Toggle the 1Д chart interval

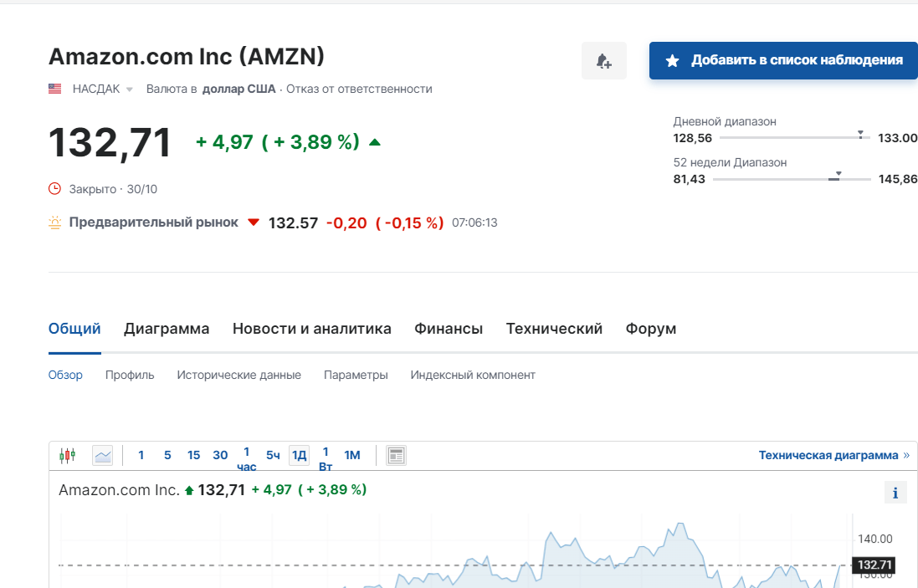(x=299, y=455)
